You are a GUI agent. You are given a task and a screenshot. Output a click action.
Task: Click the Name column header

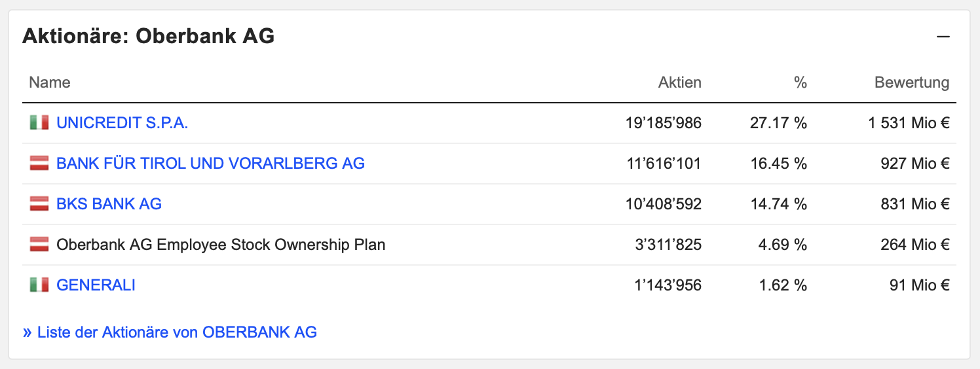[50, 82]
